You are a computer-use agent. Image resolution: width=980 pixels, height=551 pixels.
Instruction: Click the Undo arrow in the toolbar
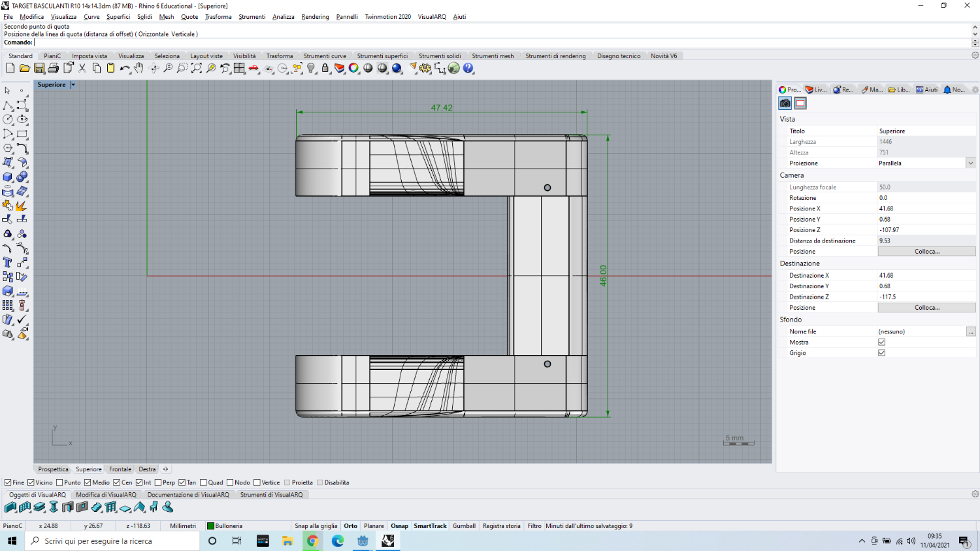click(x=124, y=68)
